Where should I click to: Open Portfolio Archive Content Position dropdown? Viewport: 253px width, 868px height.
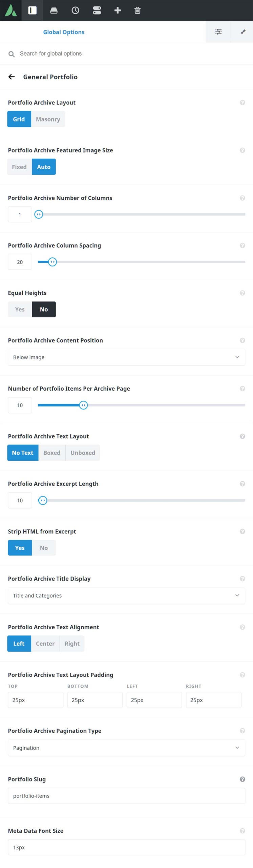(126, 357)
